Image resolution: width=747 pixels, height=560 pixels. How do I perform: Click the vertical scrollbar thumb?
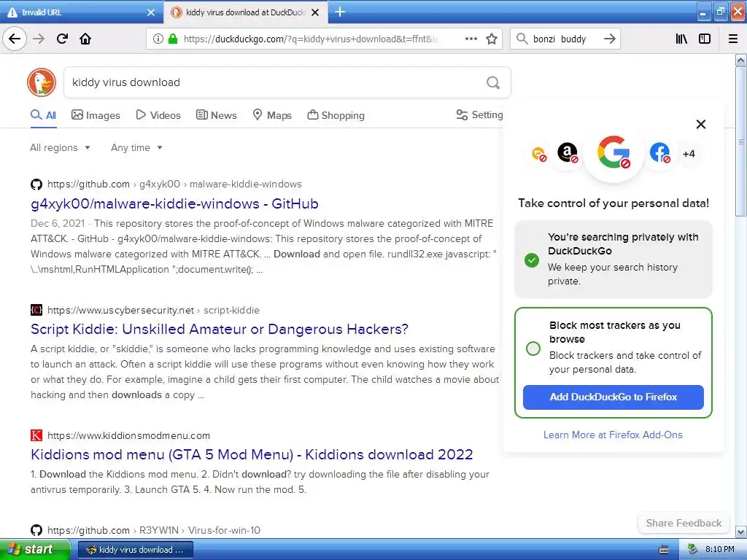click(x=741, y=141)
